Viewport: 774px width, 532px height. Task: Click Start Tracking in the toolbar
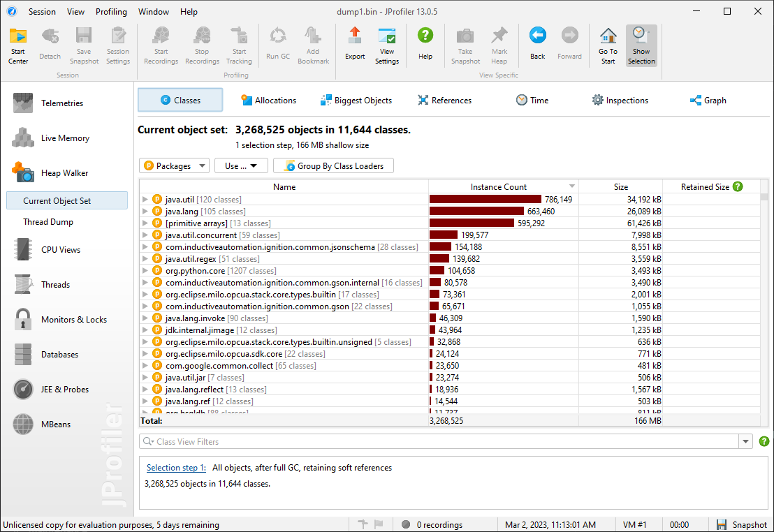coord(239,45)
